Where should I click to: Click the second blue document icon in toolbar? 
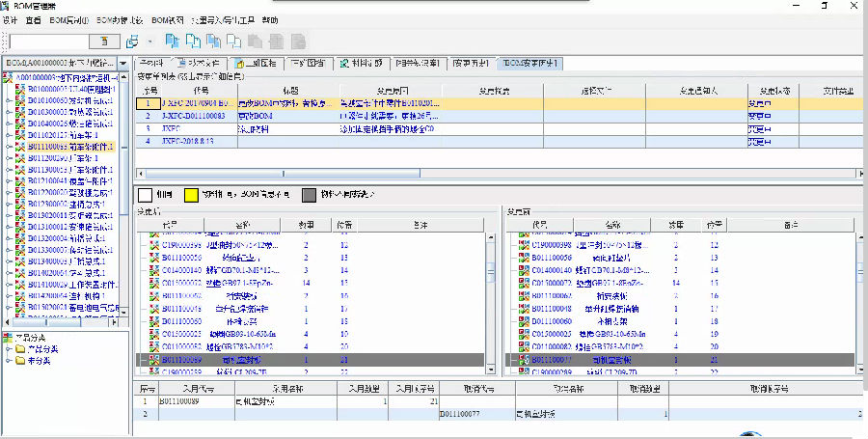(x=193, y=41)
